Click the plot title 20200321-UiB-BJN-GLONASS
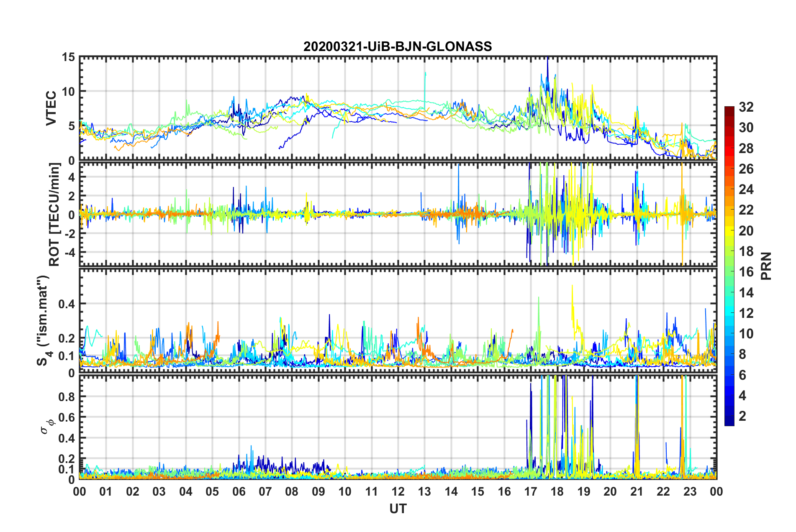 398,46
